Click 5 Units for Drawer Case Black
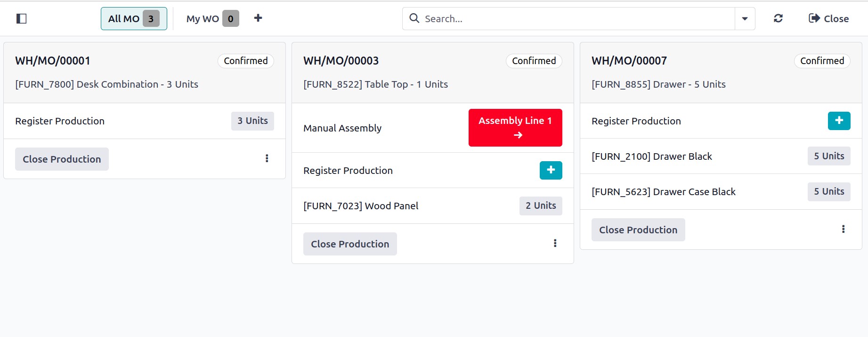The width and height of the screenshot is (868, 337). (829, 191)
